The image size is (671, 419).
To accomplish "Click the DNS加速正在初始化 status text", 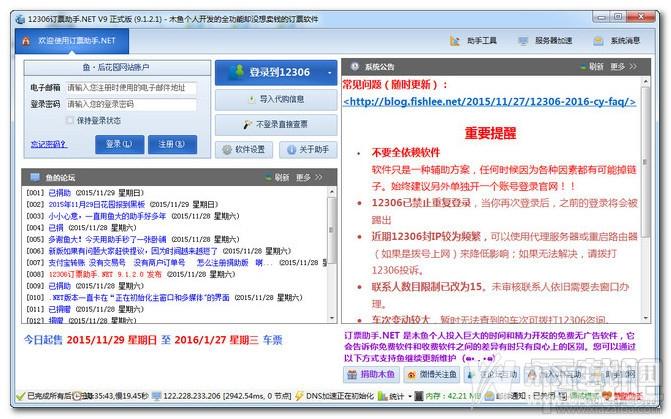I will [x=340, y=396].
